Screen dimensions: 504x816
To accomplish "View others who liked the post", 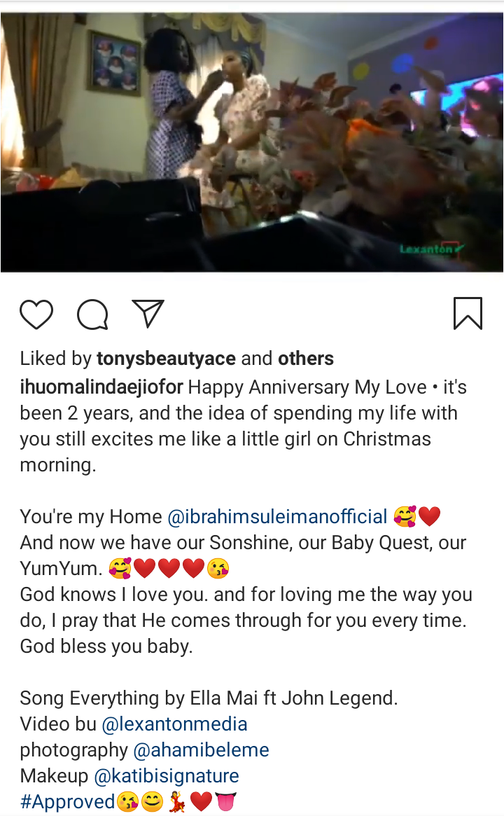I will 306,359.
